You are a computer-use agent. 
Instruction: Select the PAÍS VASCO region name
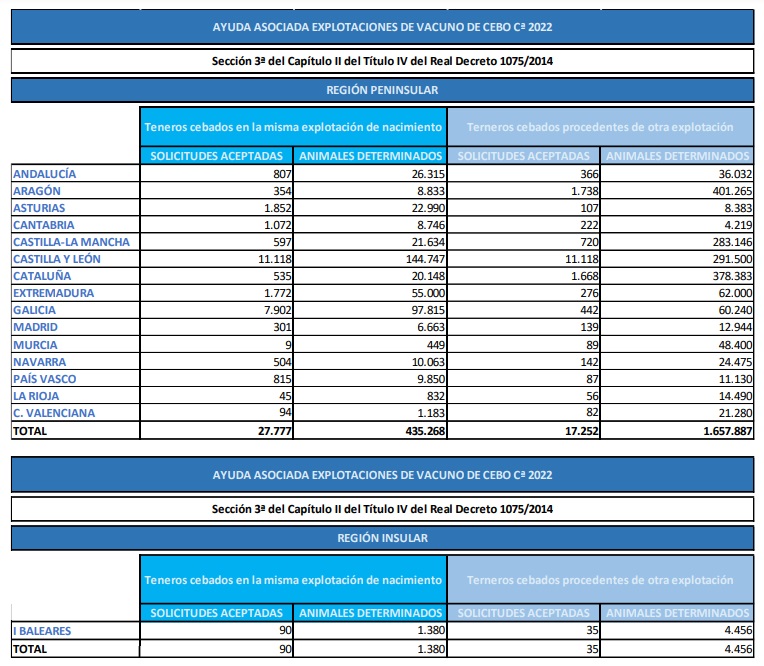44,379
